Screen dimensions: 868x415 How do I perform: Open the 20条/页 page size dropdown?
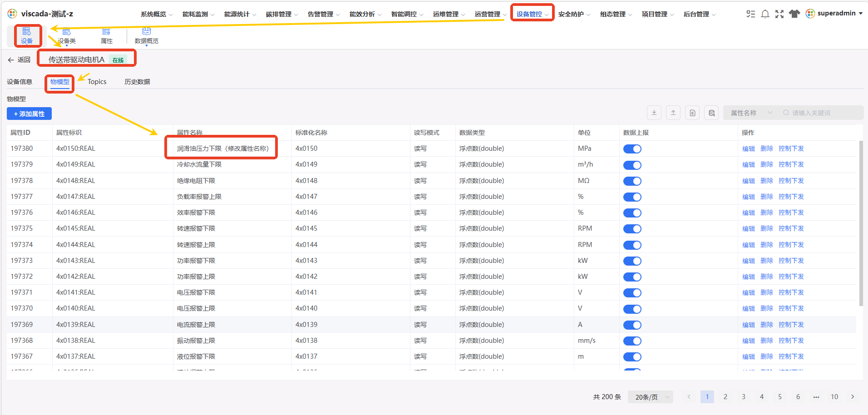click(x=651, y=397)
